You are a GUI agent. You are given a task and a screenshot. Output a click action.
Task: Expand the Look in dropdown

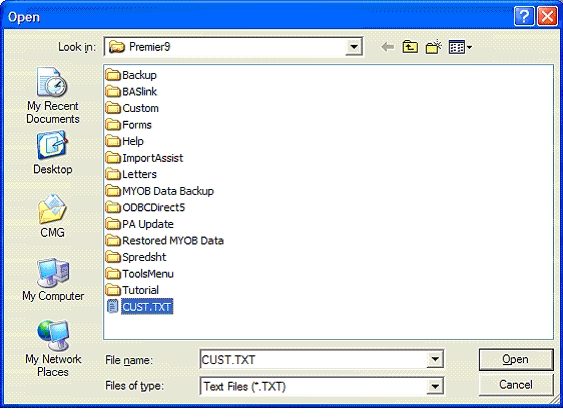click(x=354, y=47)
